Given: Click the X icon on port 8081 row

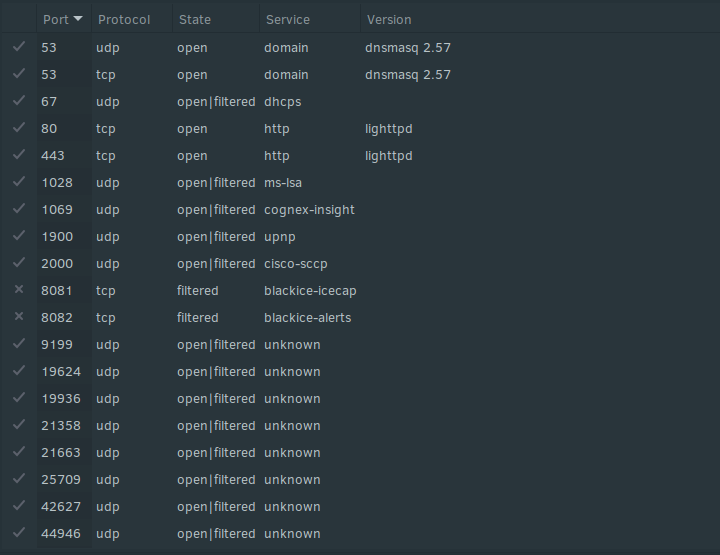Looking at the screenshot, I should (19, 289).
